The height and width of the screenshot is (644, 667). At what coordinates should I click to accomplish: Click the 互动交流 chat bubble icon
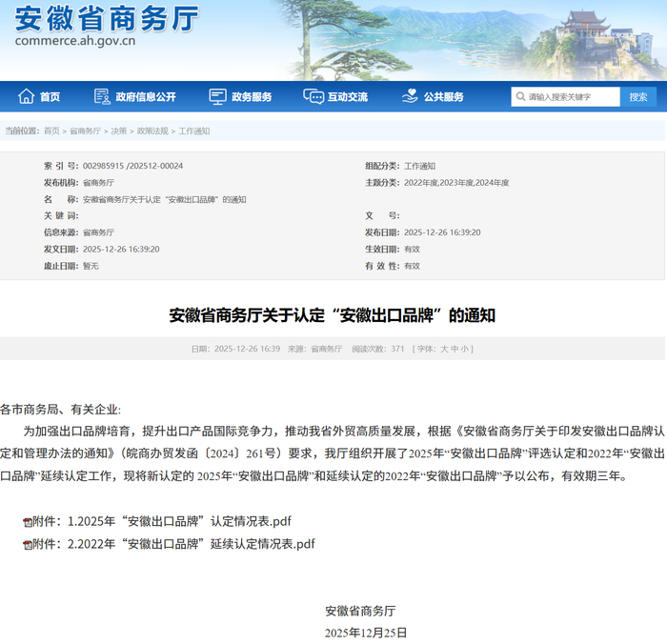(313, 96)
